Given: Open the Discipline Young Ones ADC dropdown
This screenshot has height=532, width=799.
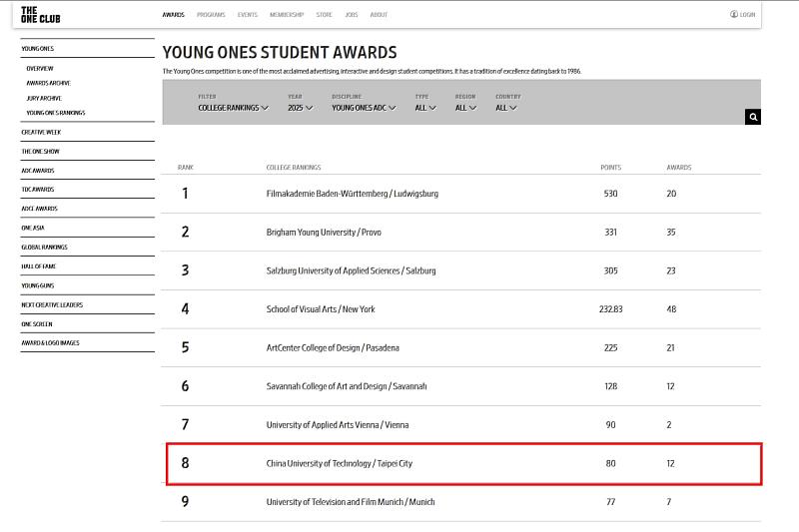Looking at the screenshot, I should pos(364,108).
